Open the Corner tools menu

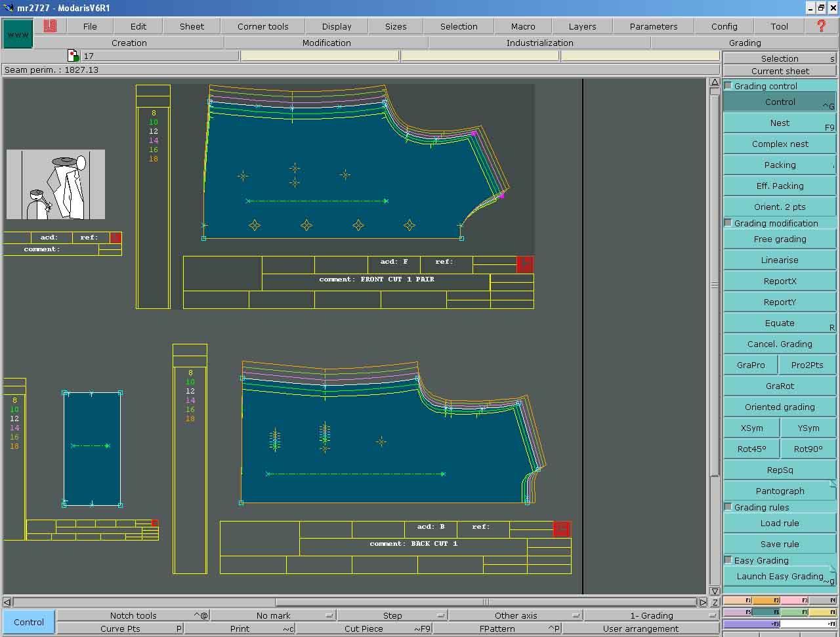point(262,26)
